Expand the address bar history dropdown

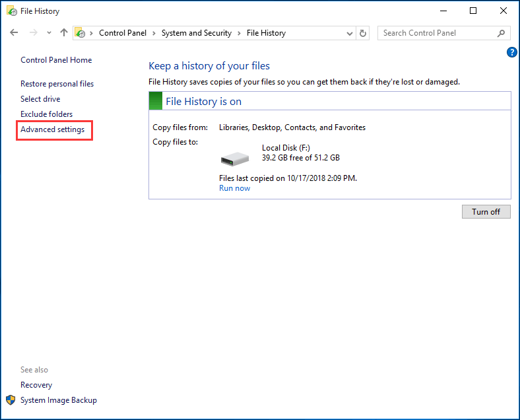(348, 33)
